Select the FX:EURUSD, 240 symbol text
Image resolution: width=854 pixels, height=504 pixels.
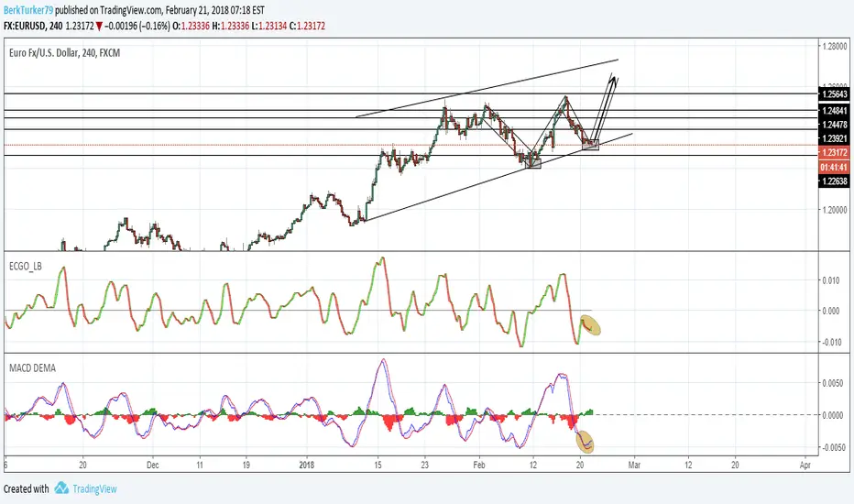click(x=33, y=26)
